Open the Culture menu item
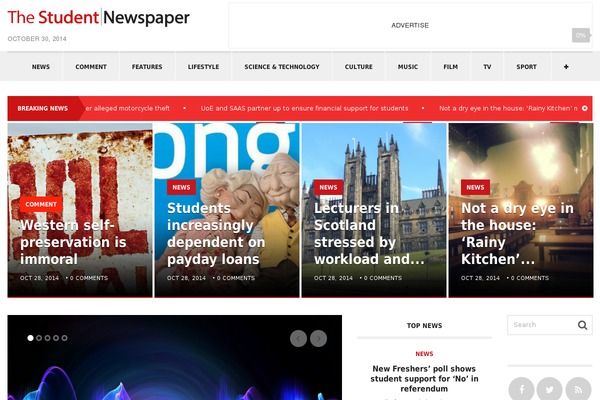 pyautogui.click(x=359, y=67)
